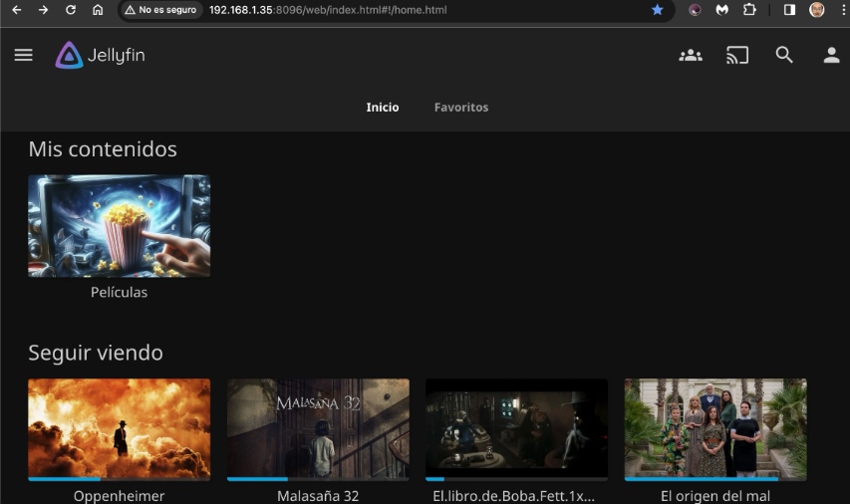850x504 pixels.
Task: Click the 'Mis contenidos' heading
Action: [103, 149]
